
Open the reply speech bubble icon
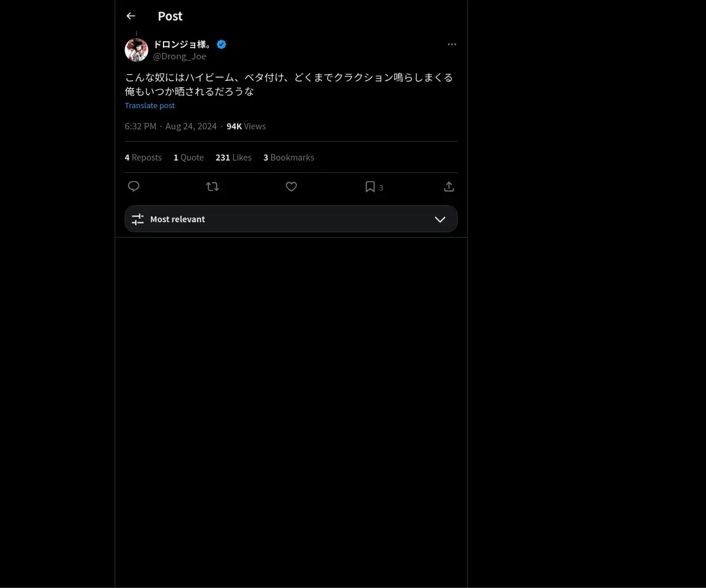point(134,186)
